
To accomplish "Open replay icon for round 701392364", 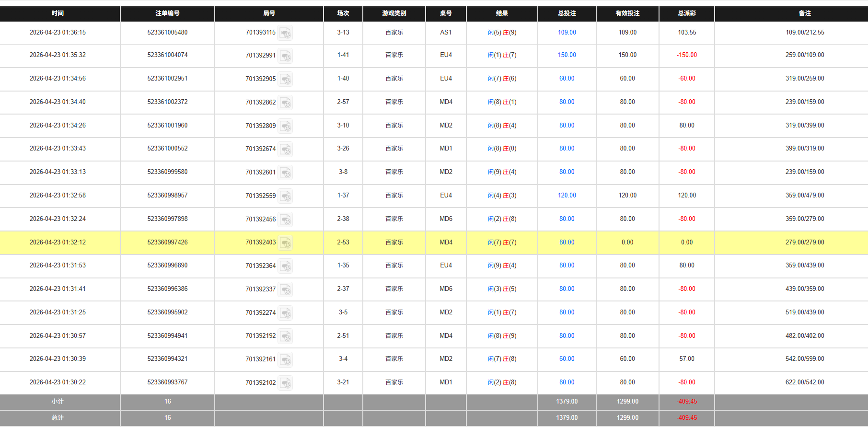I will tap(285, 266).
